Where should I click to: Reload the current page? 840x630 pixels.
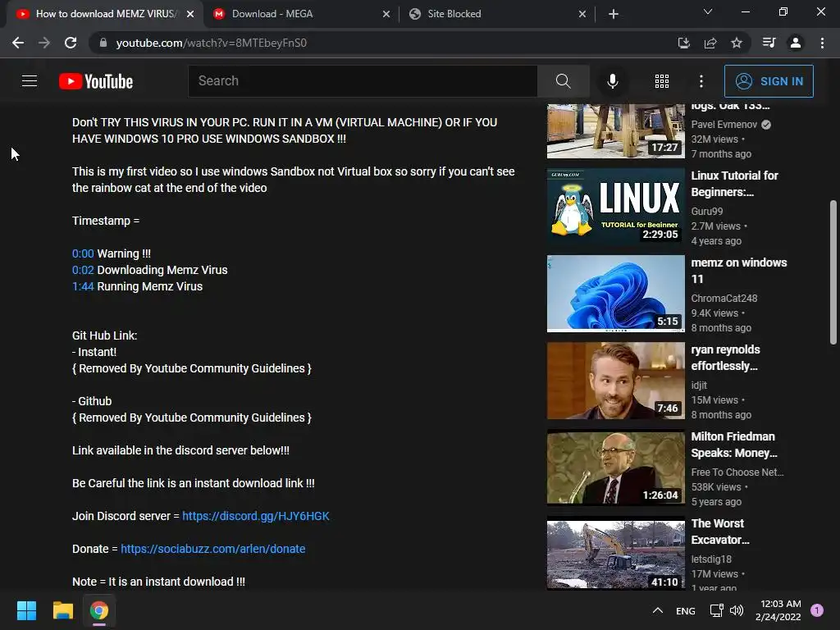tap(71, 43)
